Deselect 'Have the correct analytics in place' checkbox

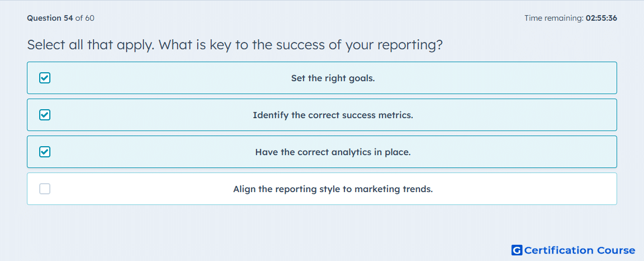coord(45,152)
